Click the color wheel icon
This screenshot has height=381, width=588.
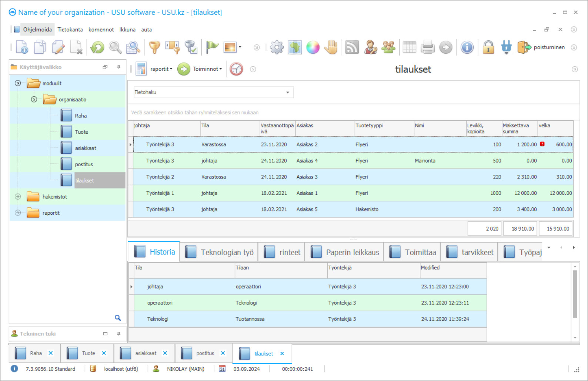tap(313, 47)
